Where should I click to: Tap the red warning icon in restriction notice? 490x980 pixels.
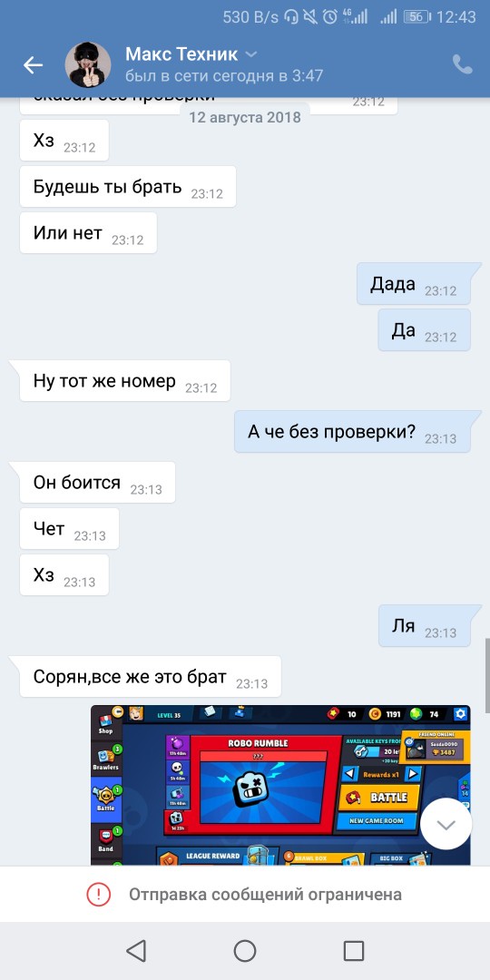tap(98, 895)
